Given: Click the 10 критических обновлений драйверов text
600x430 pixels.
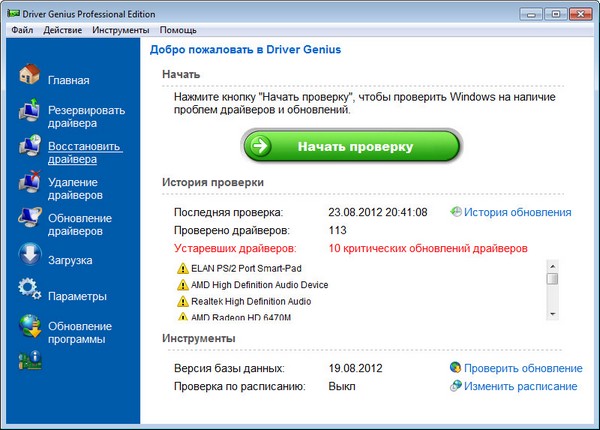Looking at the screenshot, I should pos(428,248).
